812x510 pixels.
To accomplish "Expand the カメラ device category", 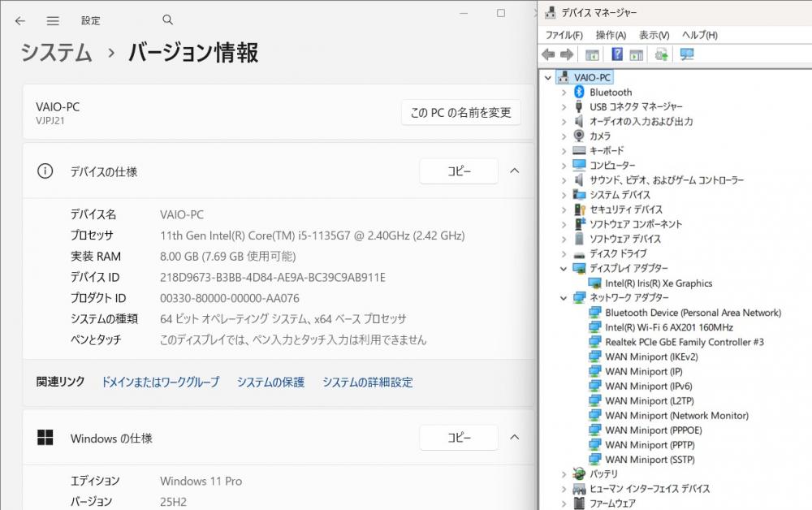I will click(564, 136).
